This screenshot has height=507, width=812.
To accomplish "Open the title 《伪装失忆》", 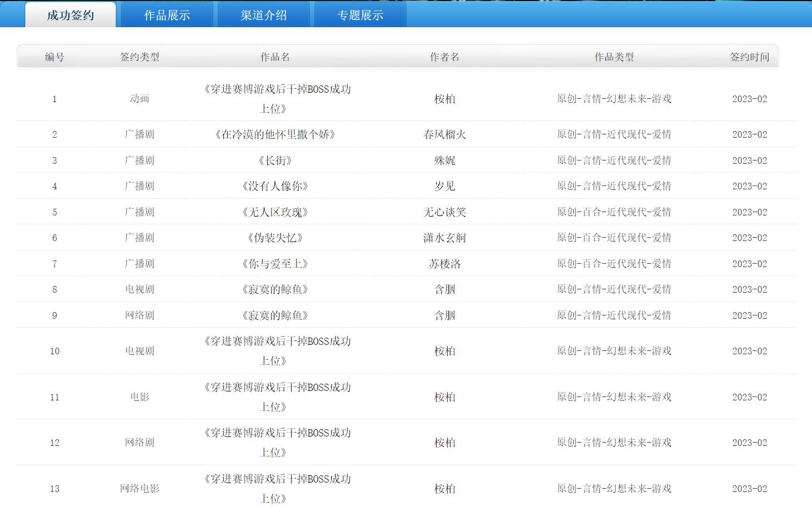I will [x=275, y=238].
